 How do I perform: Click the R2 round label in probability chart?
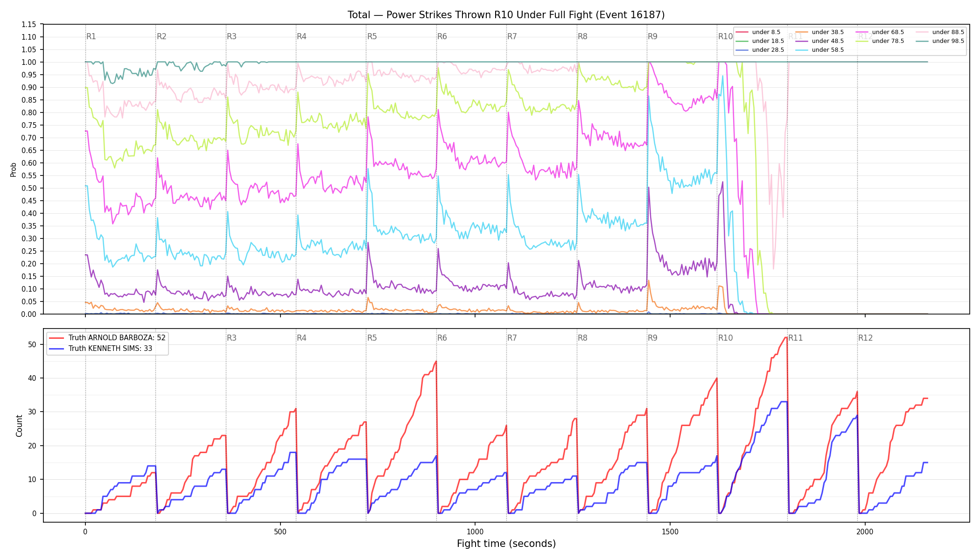[x=161, y=36]
